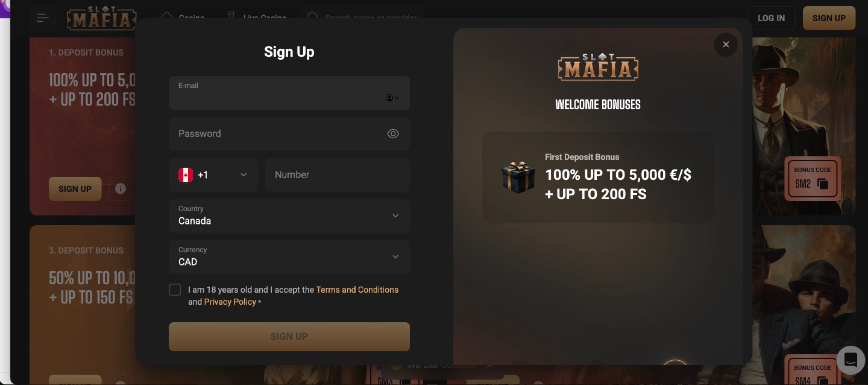The image size is (868, 385).
Task: Close the Sign Up dialog
Action: 726,45
